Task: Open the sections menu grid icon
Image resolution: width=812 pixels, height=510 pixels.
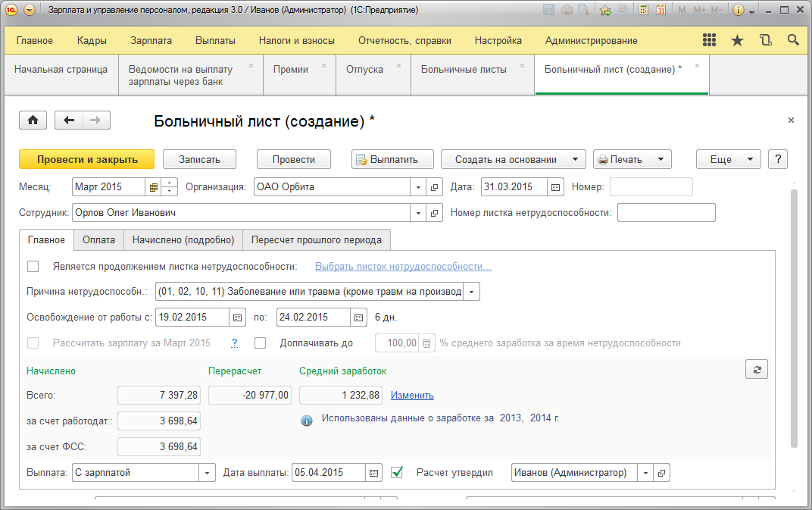Action: 710,41
